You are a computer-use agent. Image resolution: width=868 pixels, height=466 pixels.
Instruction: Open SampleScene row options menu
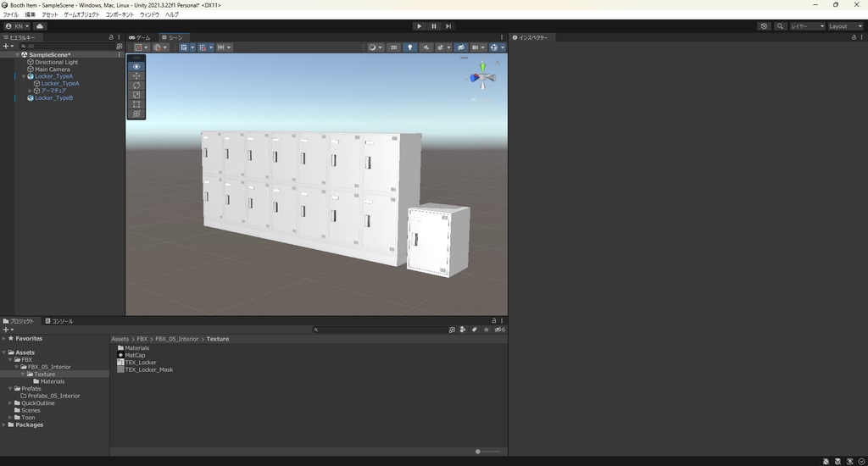tap(119, 55)
